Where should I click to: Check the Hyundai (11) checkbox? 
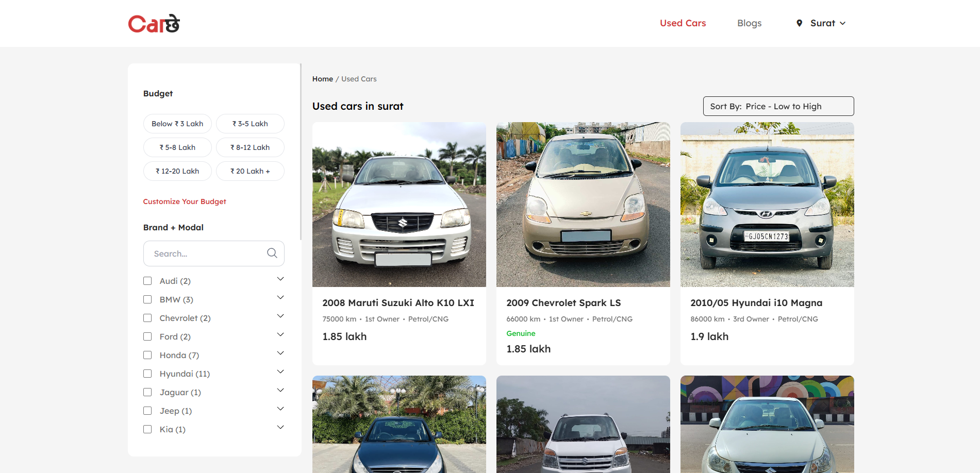[147, 374]
